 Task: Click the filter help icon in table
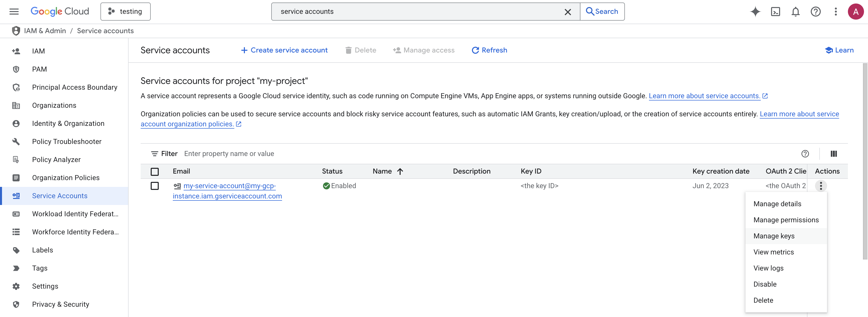coord(805,154)
